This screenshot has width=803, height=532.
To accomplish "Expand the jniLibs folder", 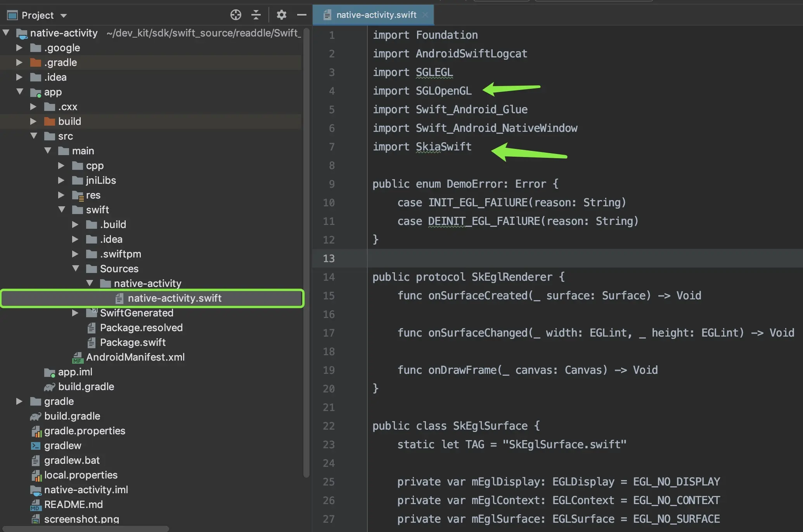I will click(61, 180).
